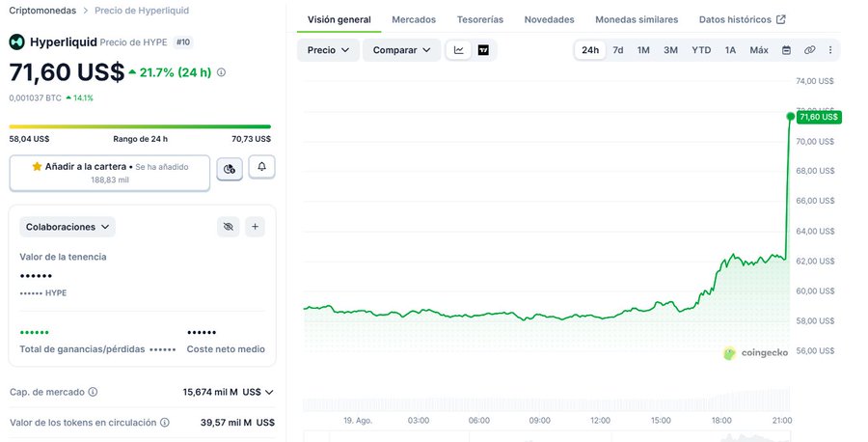Click the 58,04 US$ range low value
The width and height of the screenshot is (868, 442).
(x=29, y=139)
